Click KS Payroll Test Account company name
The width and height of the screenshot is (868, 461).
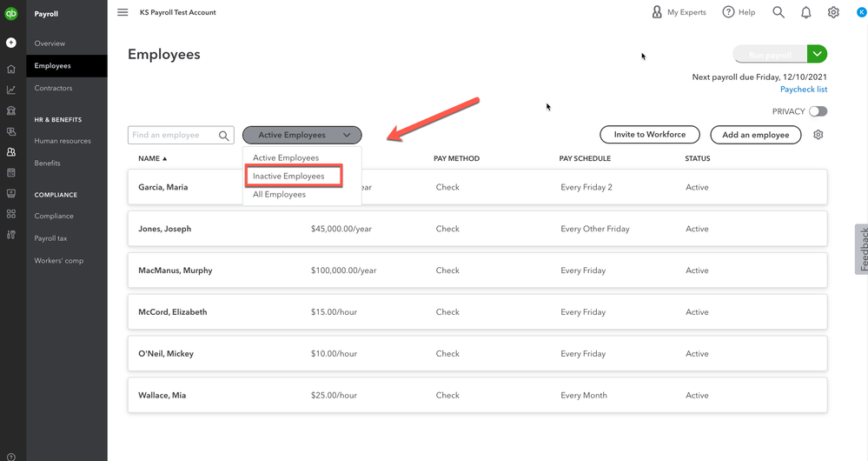pos(178,12)
